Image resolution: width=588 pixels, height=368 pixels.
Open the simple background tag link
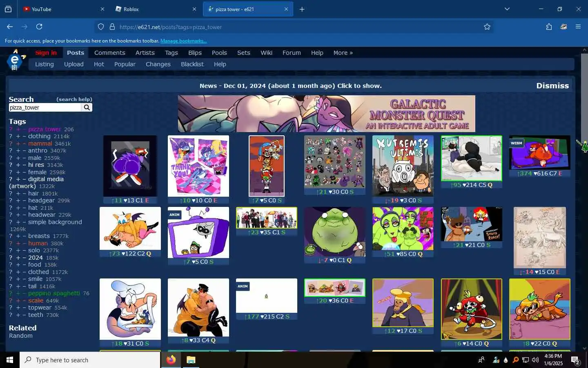point(55,222)
